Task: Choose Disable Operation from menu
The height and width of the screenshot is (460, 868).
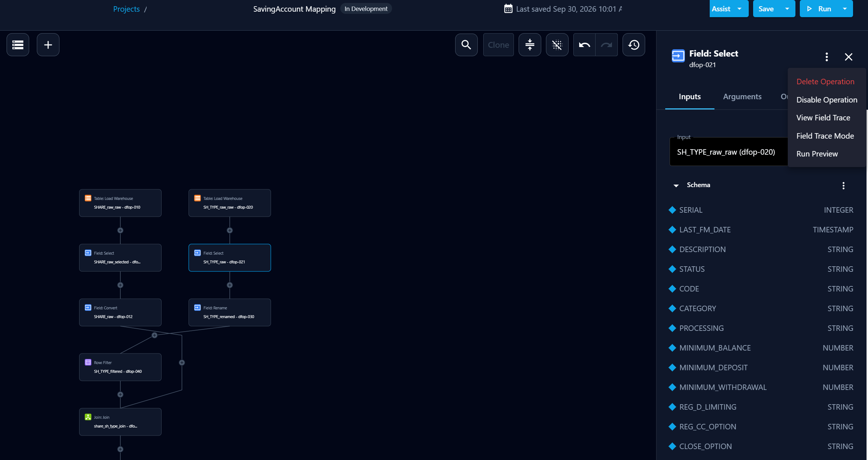Action: (x=827, y=100)
